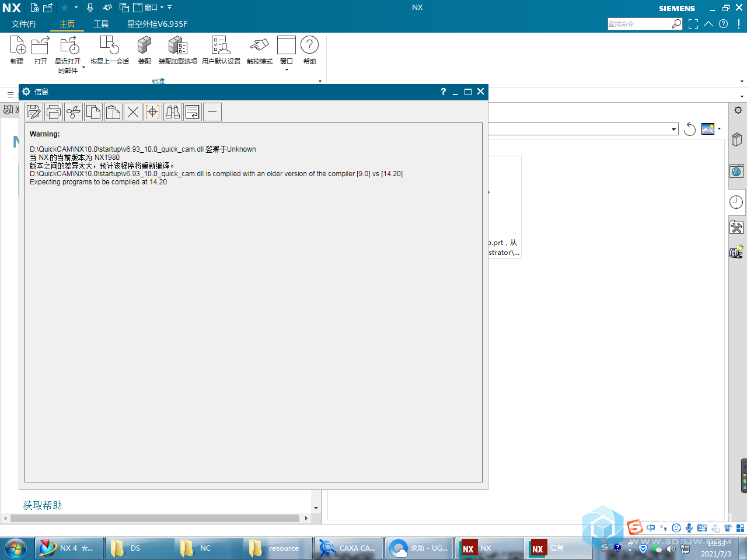Open the resource bar settings gear

tap(738, 110)
